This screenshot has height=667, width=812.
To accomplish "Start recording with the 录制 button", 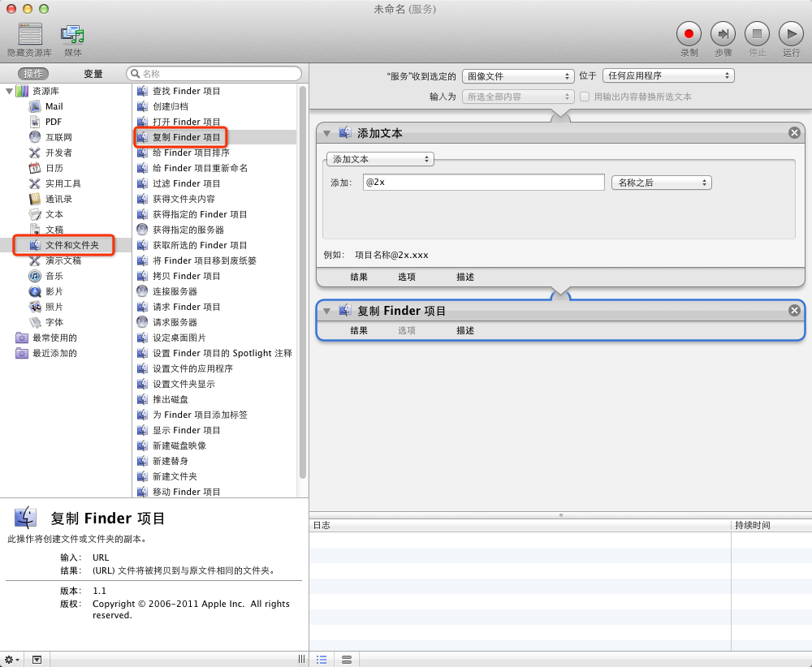I will tap(689, 34).
